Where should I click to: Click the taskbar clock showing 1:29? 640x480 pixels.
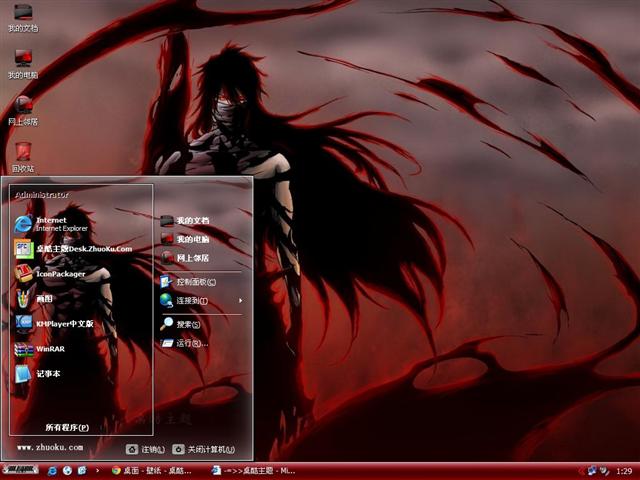coord(624,471)
